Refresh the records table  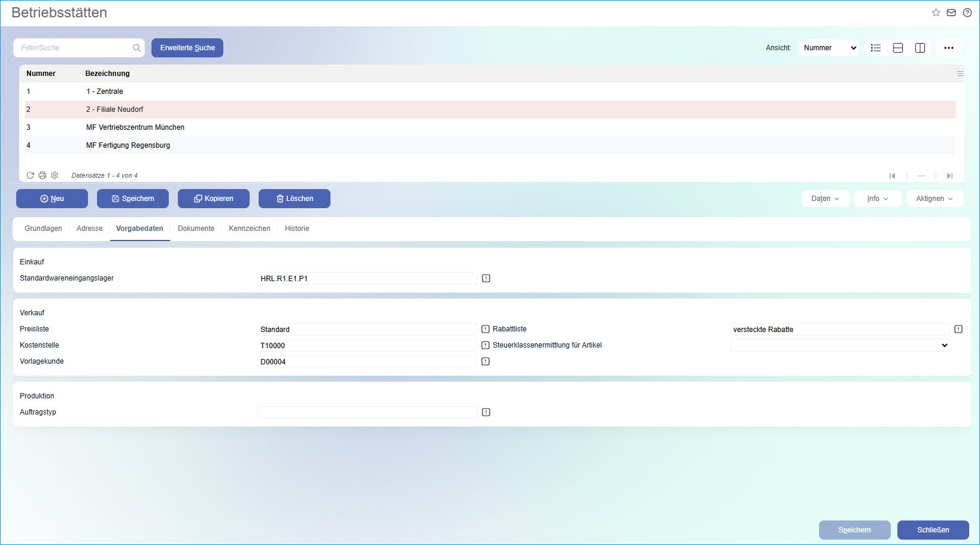pos(31,175)
